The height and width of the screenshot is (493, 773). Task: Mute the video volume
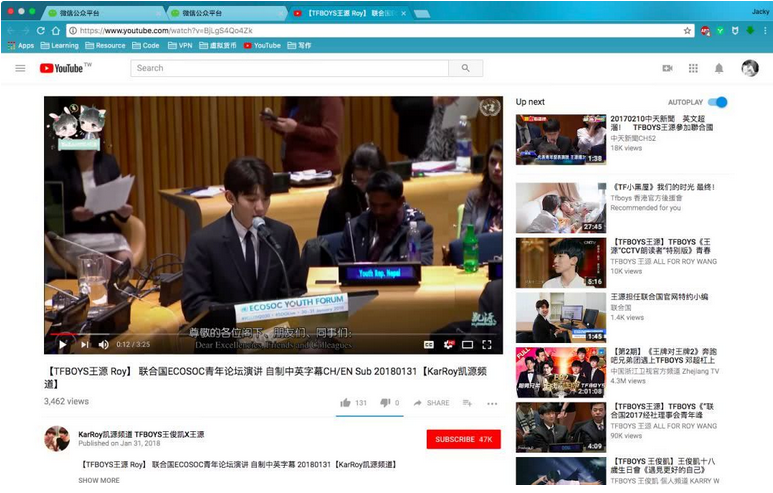[104, 345]
